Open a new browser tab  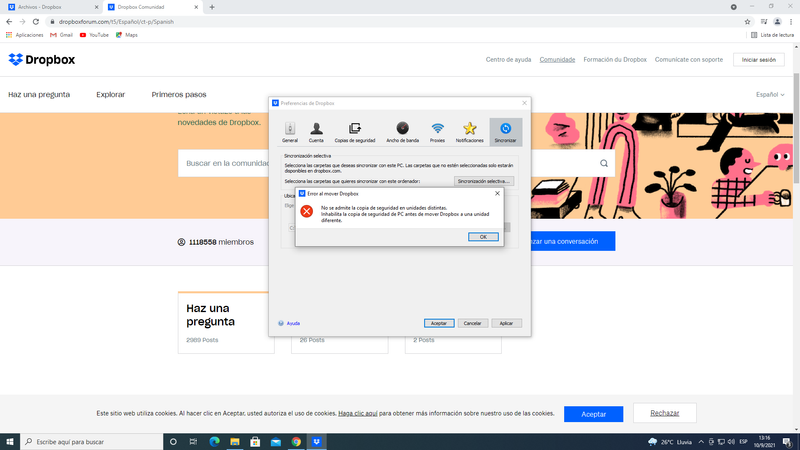coord(212,7)
